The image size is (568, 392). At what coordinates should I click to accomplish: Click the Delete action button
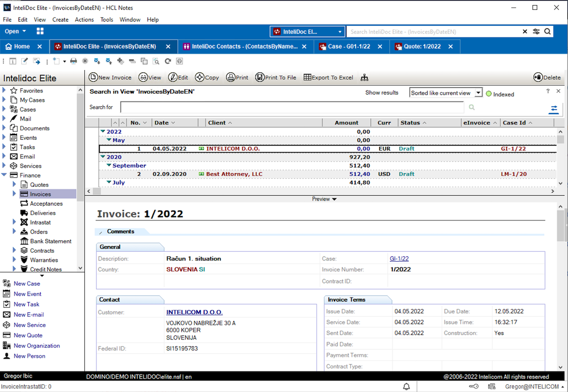547,78
